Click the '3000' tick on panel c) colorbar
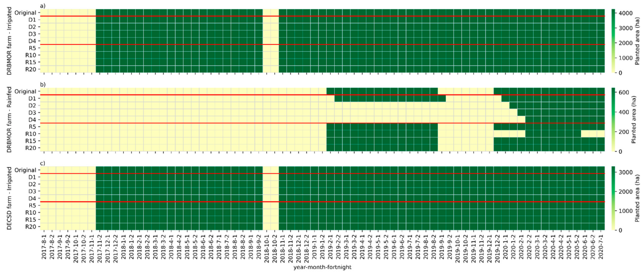The image size is (644, 275). 625,172
